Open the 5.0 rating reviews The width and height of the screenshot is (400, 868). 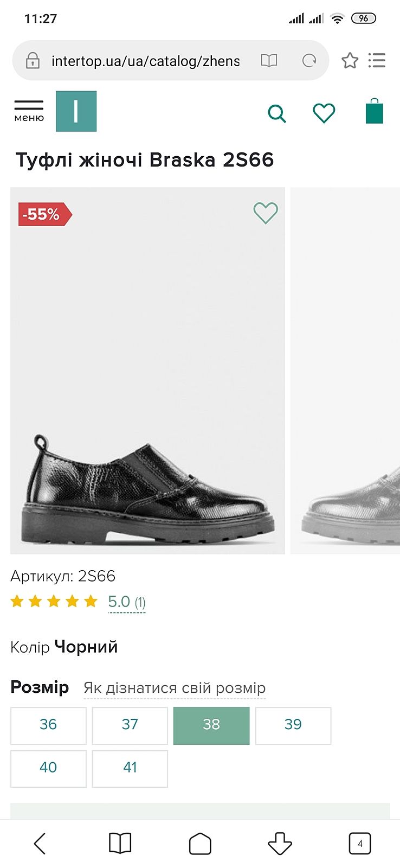[126, 602]
